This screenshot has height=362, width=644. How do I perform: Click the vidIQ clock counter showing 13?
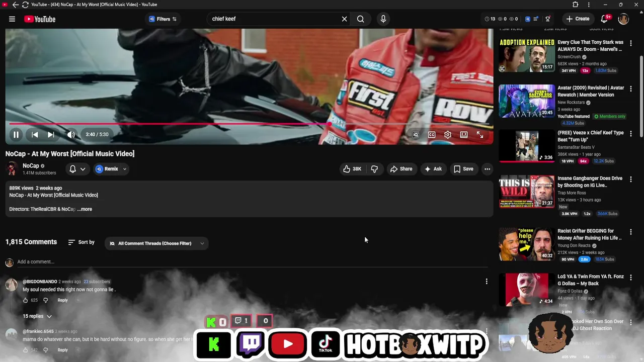tap(490, 19)
